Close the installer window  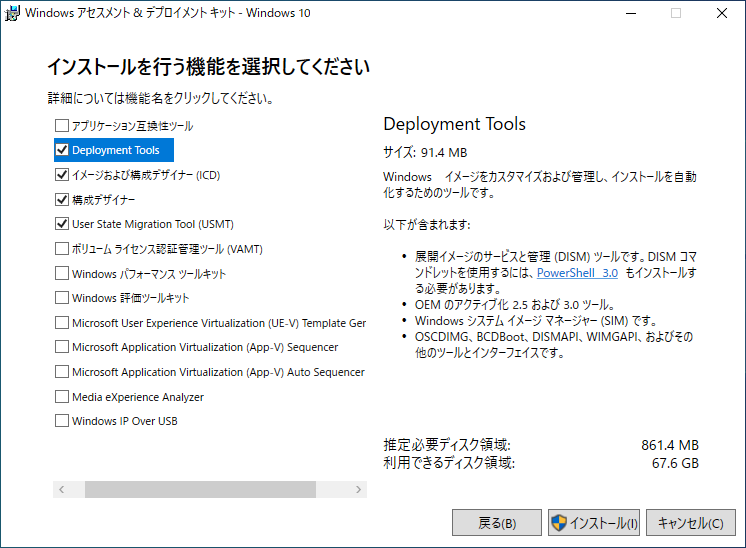(x=722, y=13)
